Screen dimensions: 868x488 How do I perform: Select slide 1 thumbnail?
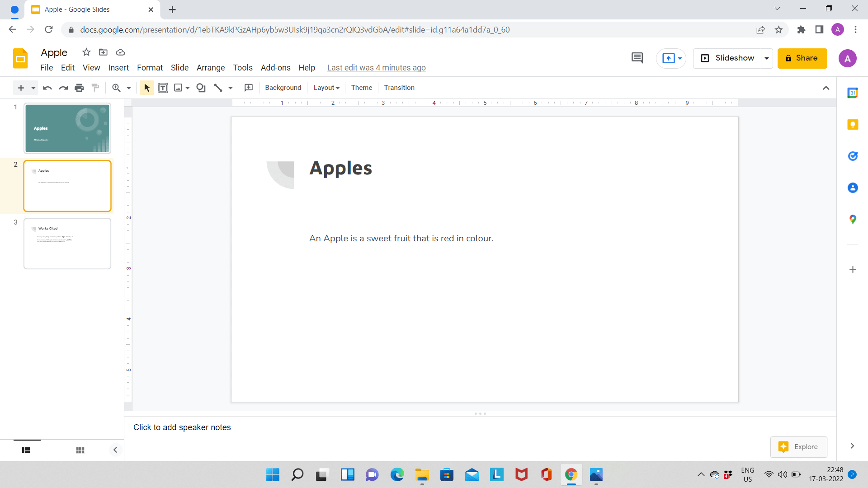click(x=67, y=128)
